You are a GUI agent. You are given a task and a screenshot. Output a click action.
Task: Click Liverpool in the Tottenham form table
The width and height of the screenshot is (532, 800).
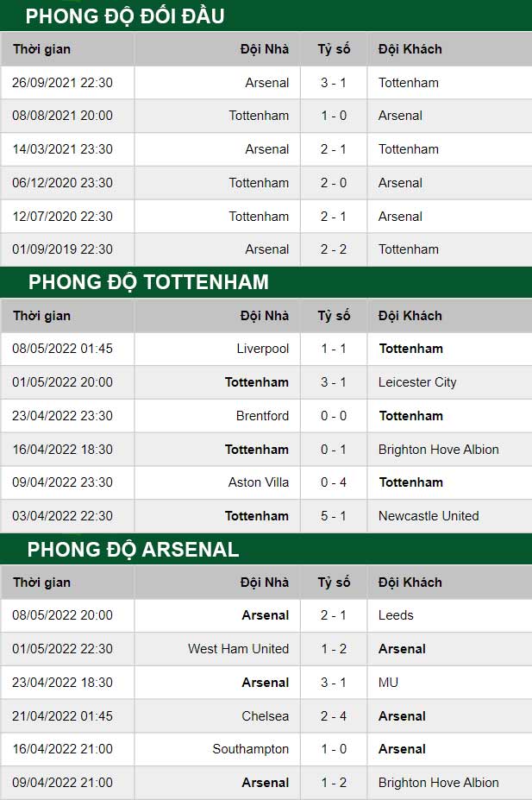(x=262, y=349)
